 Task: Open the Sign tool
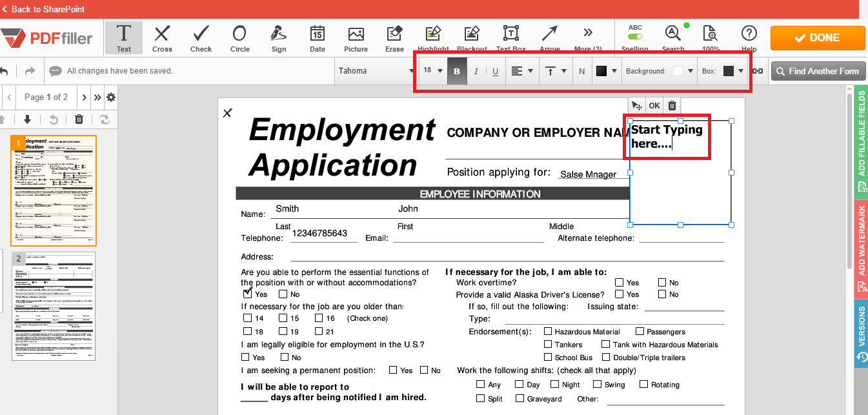tap(279, 38)
